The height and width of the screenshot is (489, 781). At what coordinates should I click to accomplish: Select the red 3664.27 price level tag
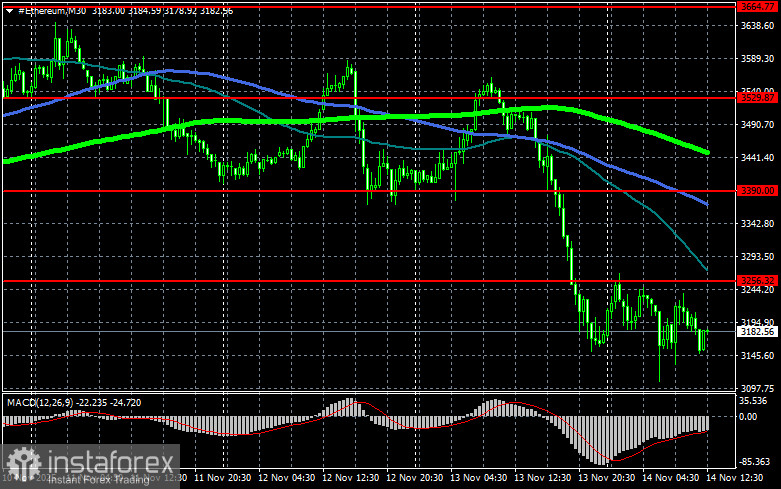(757, 6)
